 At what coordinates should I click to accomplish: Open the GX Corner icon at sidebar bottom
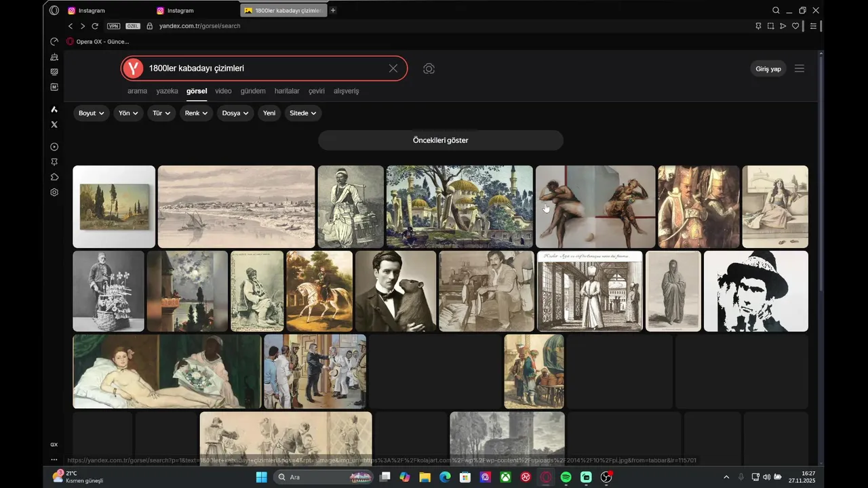(54, 445)
